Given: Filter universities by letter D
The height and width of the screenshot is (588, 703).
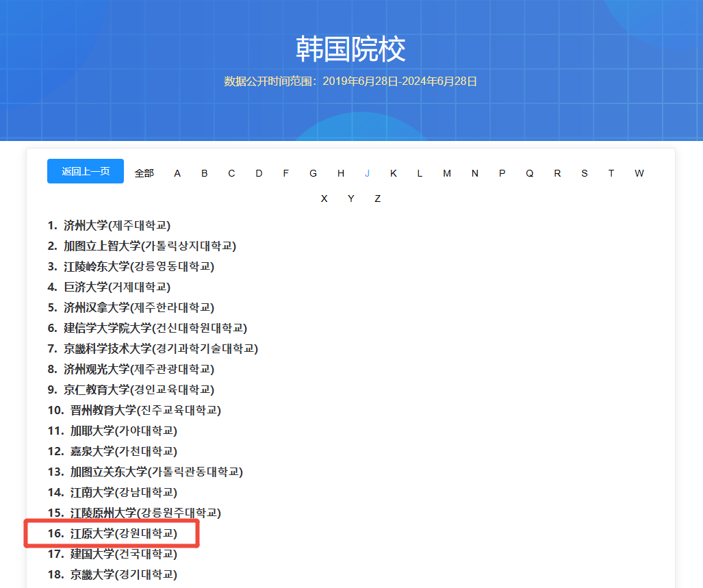Looking at the screenshot, I should click(x=259, y=173).
